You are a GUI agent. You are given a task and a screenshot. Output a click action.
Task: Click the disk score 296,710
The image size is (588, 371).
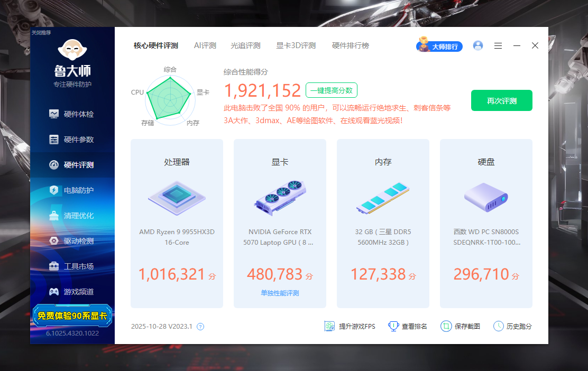coord(481,274)
